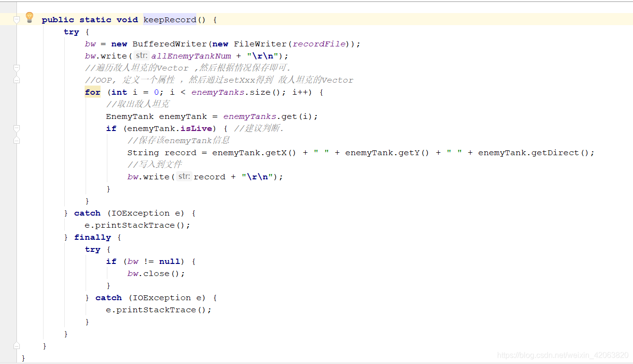
Task: Collapse the keepRecord method fold marker
Action: click(x=16, y=20)
